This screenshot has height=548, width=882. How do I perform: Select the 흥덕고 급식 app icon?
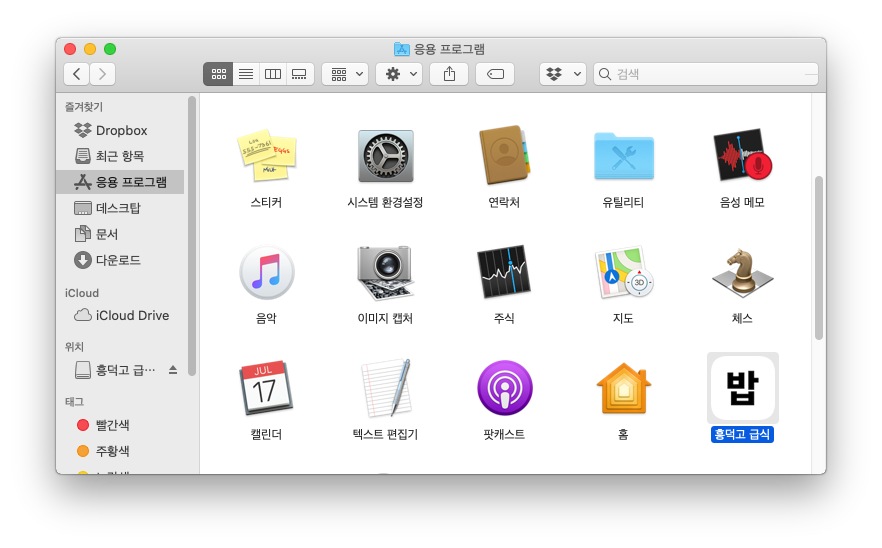tap(742, 388)
